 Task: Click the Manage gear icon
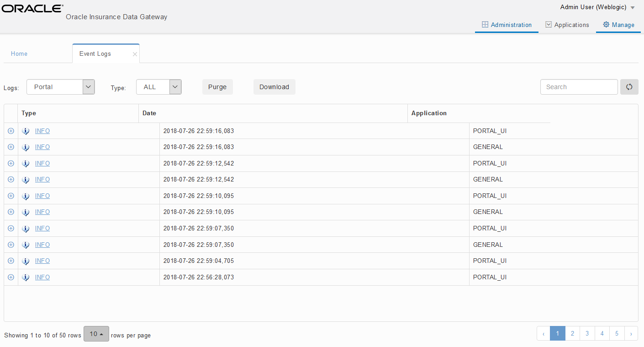point(606,24)
